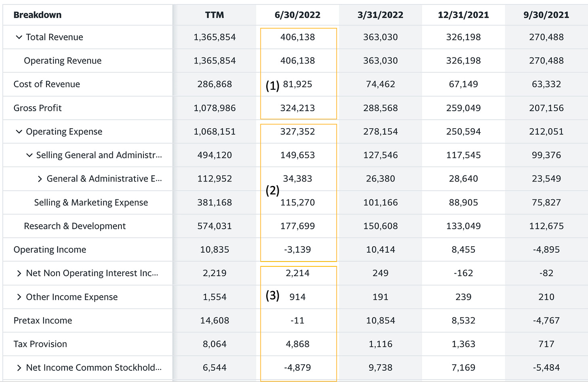Click the Breakdown column header
This screenshot has height=382, width=588.
[x=38, y=15]
